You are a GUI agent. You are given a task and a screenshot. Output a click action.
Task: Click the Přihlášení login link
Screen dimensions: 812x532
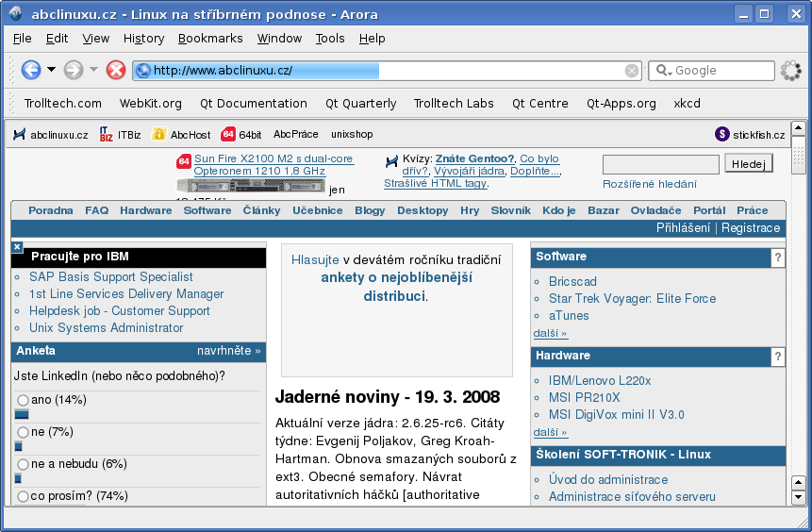683,228
